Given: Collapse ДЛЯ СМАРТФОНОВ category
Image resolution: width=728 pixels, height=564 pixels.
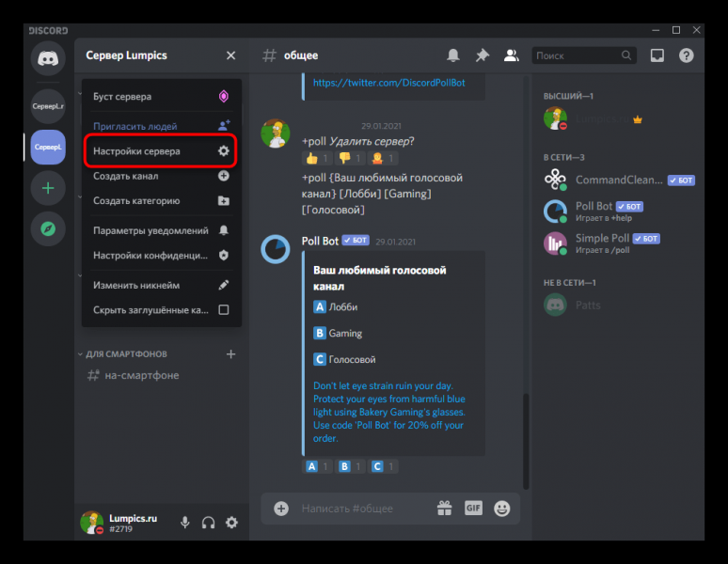Looking at the screenshot, I should tap(122, 354).
